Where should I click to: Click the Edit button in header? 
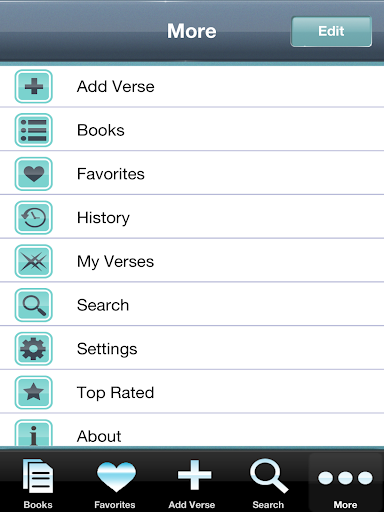point(331,31)
